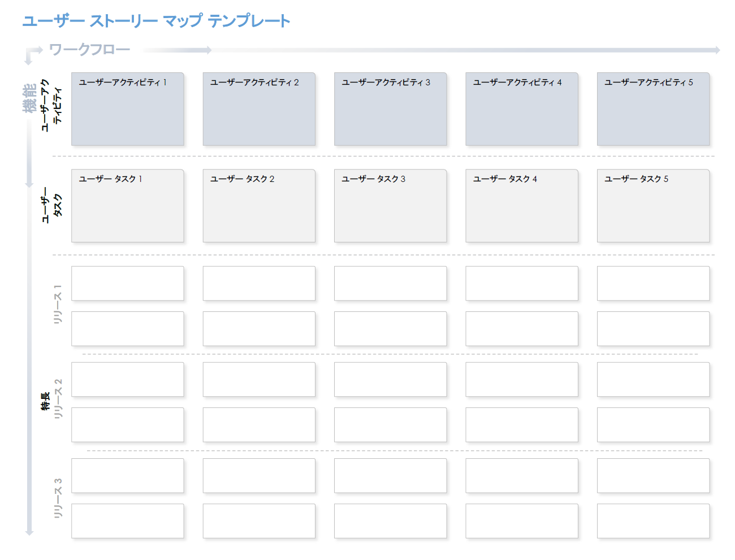The width and height of the screenshot is (735, 560).
Task: Select the ユーザー タスク 5 card
Action: (x=654, y=206)
